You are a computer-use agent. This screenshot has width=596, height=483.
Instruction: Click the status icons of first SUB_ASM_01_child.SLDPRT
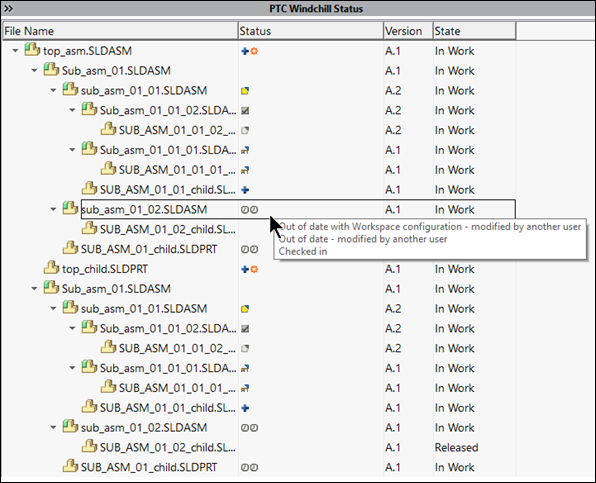(x=249, y=249)
